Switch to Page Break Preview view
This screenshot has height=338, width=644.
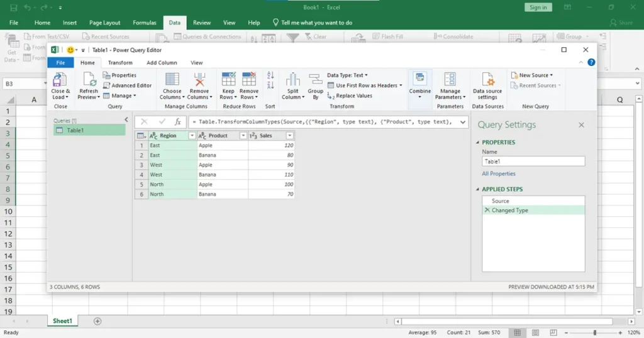click(x=553, y=332)
